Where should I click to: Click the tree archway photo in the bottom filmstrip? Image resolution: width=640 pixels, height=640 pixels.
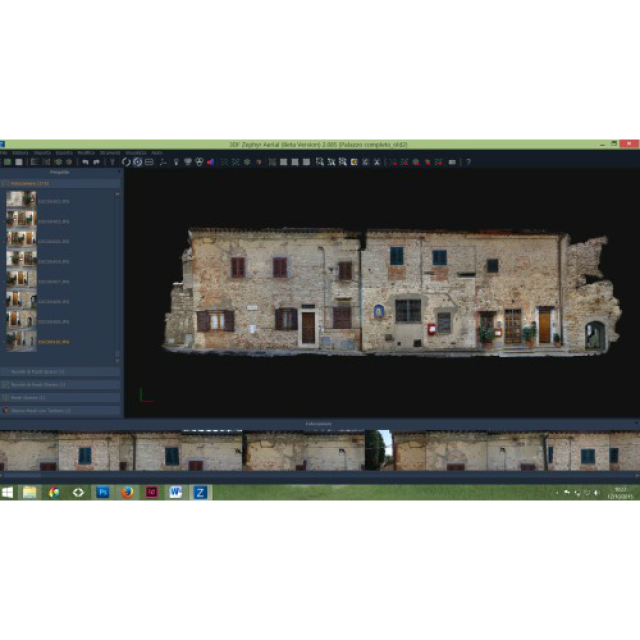[381, 450]
